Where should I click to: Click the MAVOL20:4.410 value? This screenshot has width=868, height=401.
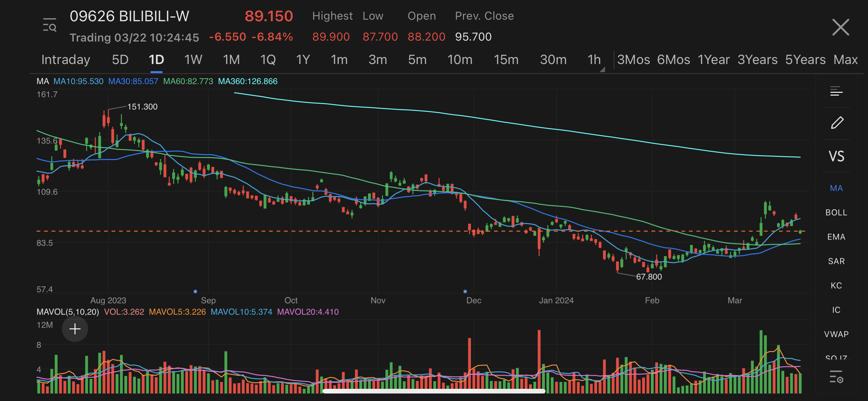(308, 312)
